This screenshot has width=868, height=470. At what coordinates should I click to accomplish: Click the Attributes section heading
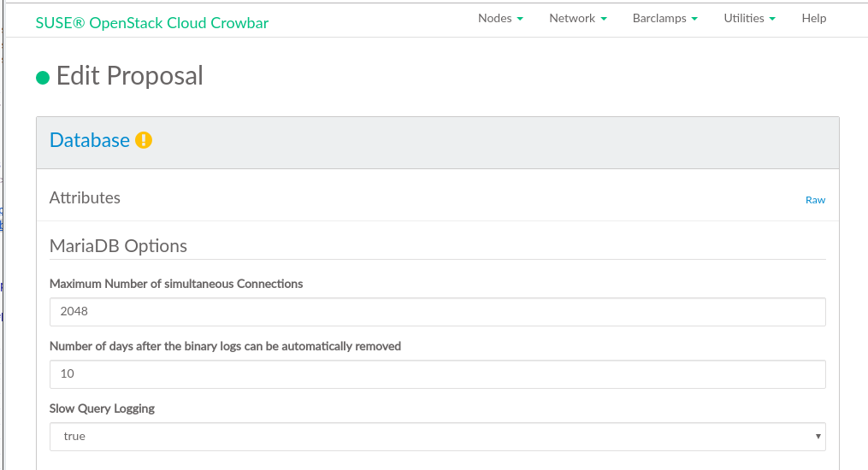[85, 197]
